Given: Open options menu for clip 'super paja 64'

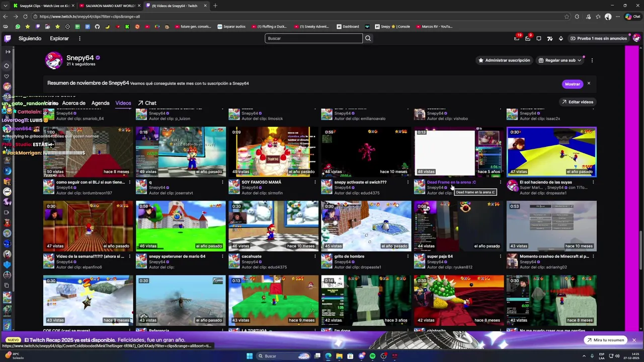Looking at the screenshot, I should coord(500,256).
